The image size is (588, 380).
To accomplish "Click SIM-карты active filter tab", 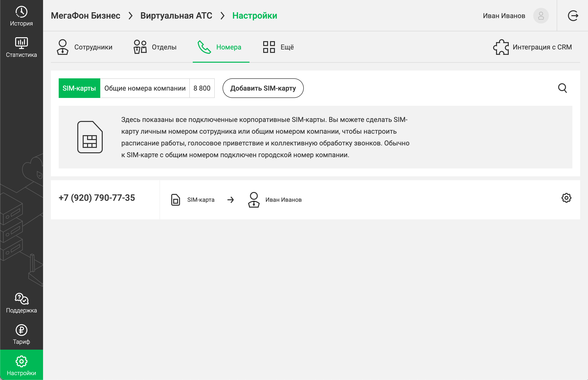I will (79, 88).
